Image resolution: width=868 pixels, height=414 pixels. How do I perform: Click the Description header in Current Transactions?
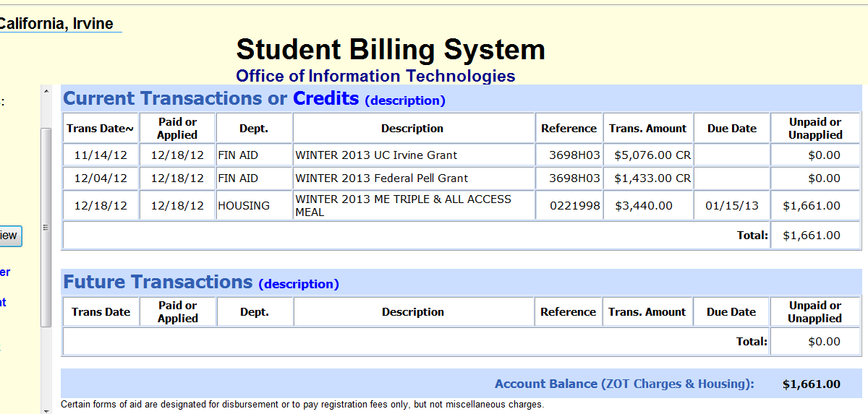pyautogui.click(x=412, y=129)
